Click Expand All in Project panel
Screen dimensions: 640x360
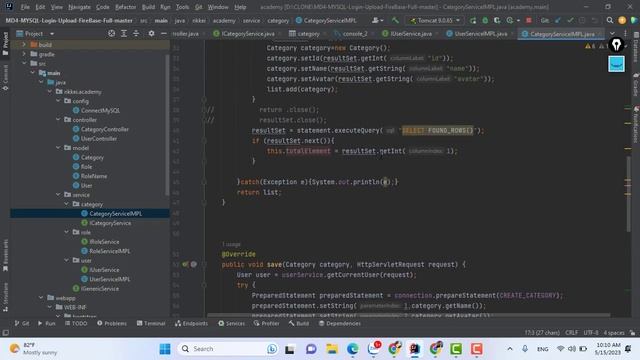click(x=124, y=33)
